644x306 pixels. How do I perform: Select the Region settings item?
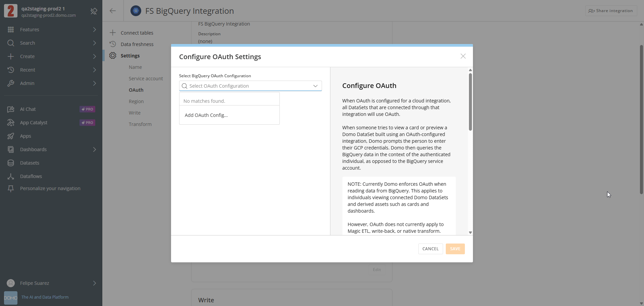point(136,101)
